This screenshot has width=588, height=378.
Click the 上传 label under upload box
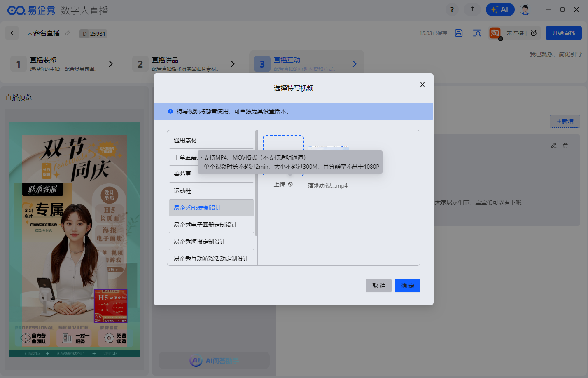(279, 184)
